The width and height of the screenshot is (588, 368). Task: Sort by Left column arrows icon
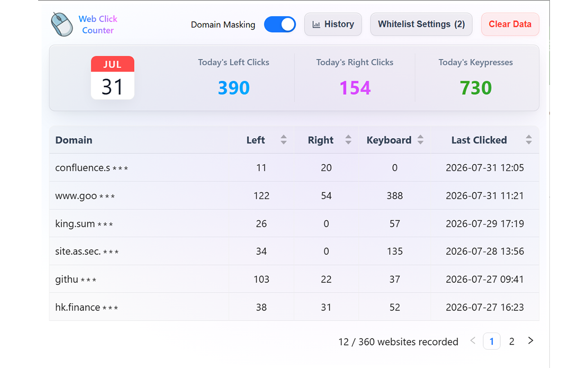pyautogui.click(x=283, y=140)
